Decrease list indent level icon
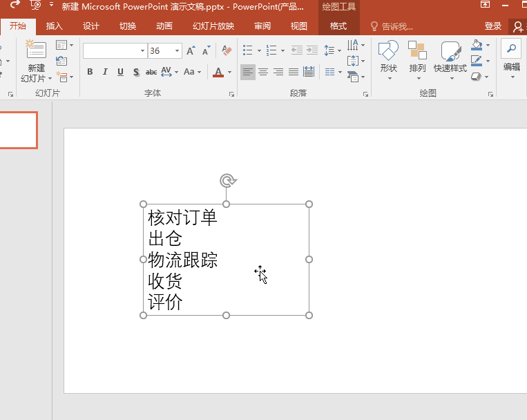Viewport: 527px width, 420px height. [x=297, y=50]
